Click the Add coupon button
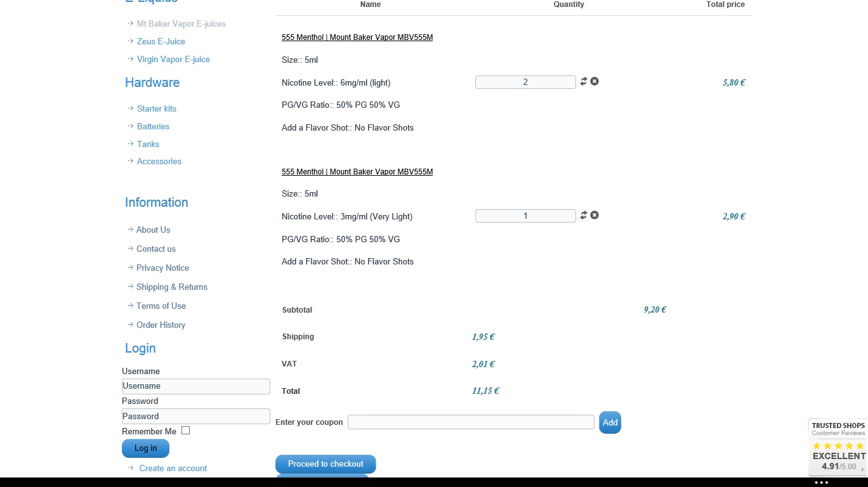The image size is (868, 487). (x=610, y=422)
